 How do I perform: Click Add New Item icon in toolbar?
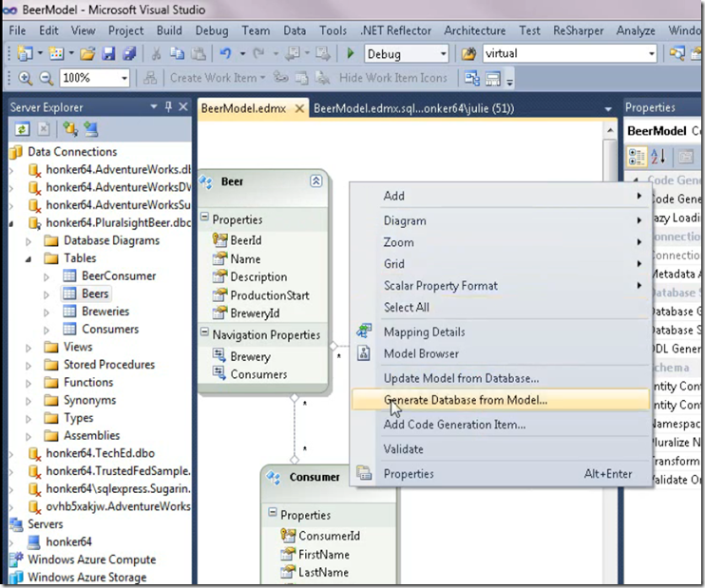(x=56, y=54)
